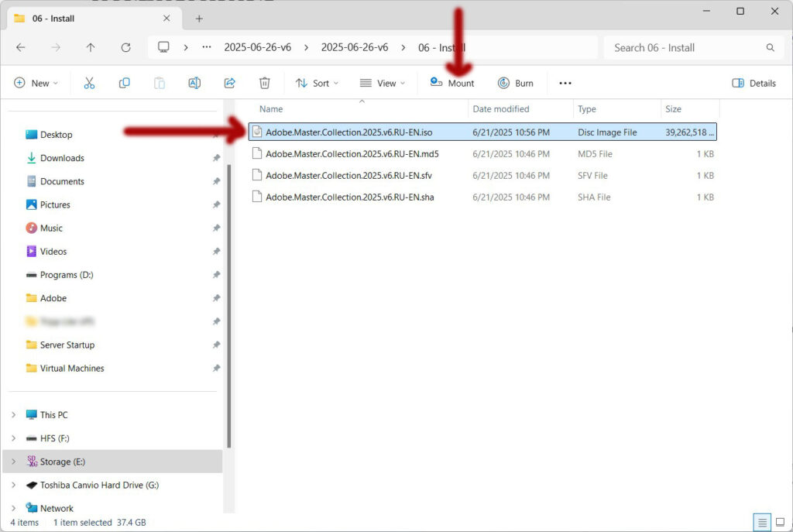Click the Copy icon in toolbar
Image resolution: width=793 pixels, height=532 pixels.
click(x=124, y=83)
